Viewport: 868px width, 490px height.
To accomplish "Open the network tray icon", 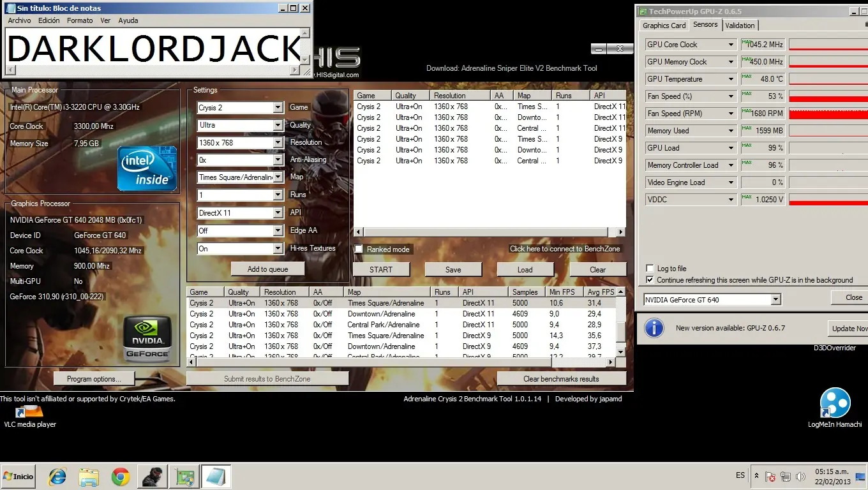I will coord(786,476).
